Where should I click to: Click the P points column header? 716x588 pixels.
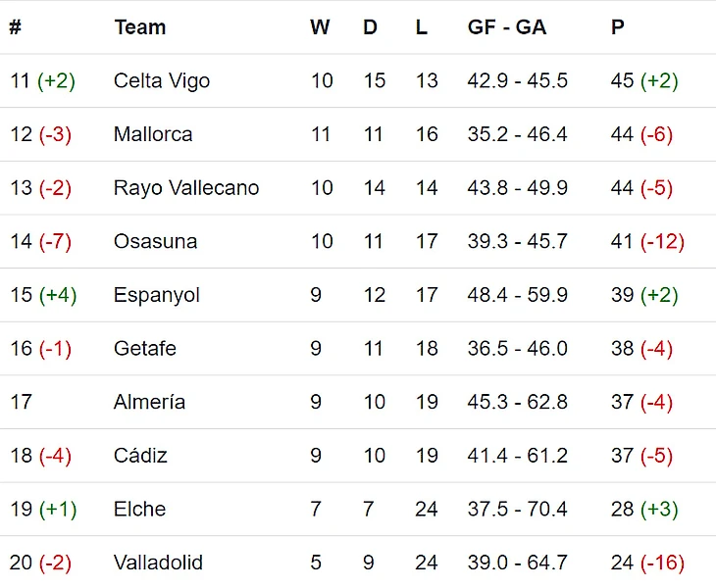(x=617, y=27)
